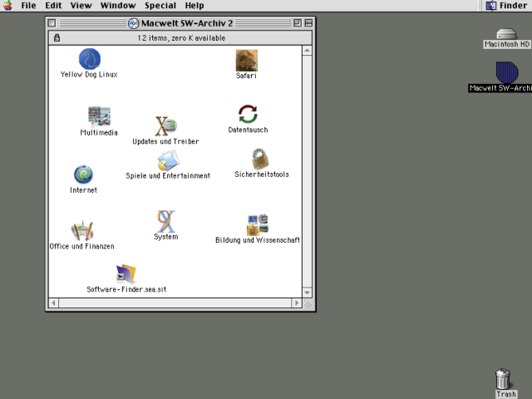532x399 pixels.
Task: Open the Window menu
Action: point(118,6)
